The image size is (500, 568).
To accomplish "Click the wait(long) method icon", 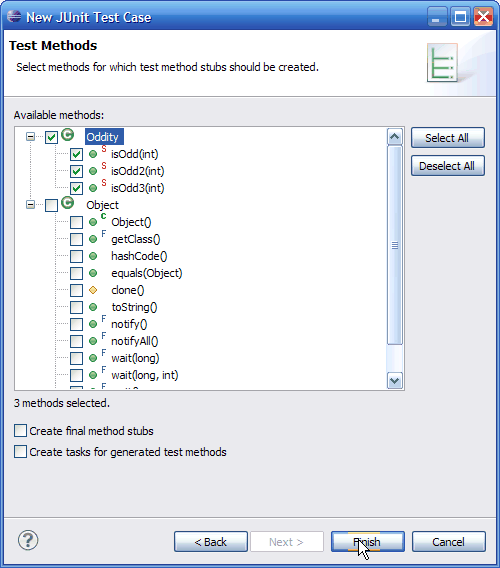I will (x=93, y=358).
